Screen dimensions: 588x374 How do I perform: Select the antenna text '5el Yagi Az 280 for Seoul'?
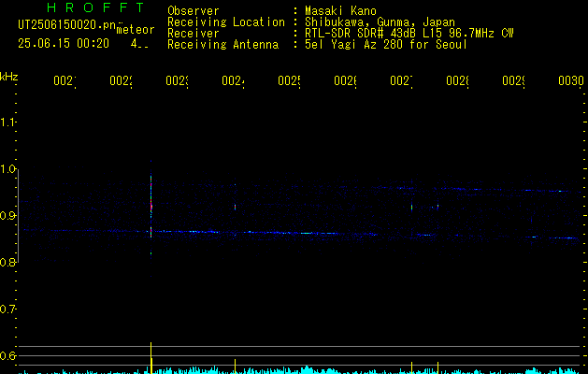pos(386,45)
